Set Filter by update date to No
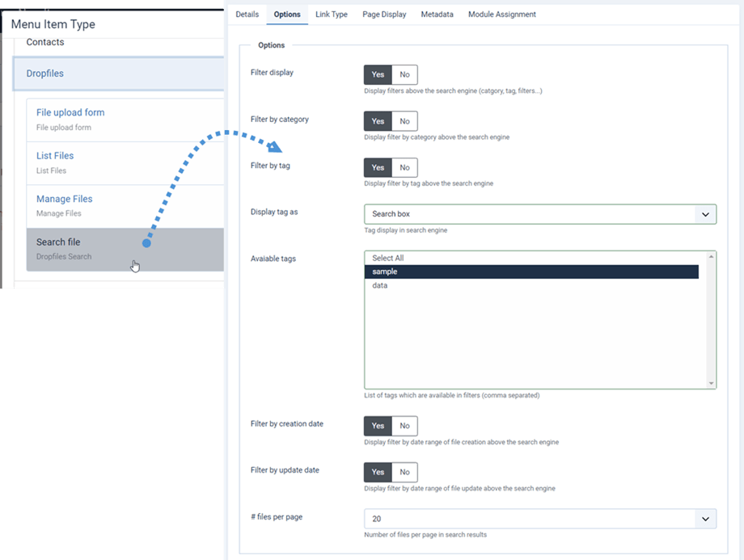This screenshot has width=744, height=560. (404, 472)
